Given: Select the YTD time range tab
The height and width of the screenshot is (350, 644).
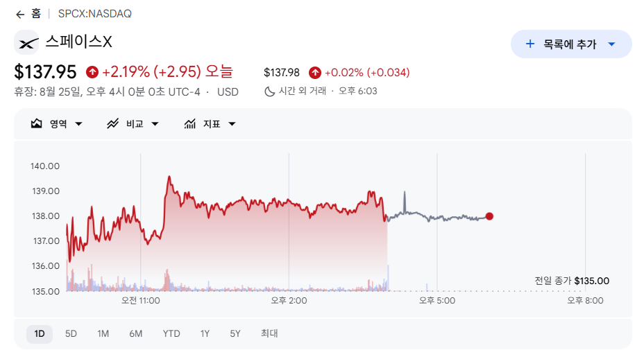Looking at the screenshot, I should [x=171, y=333].
